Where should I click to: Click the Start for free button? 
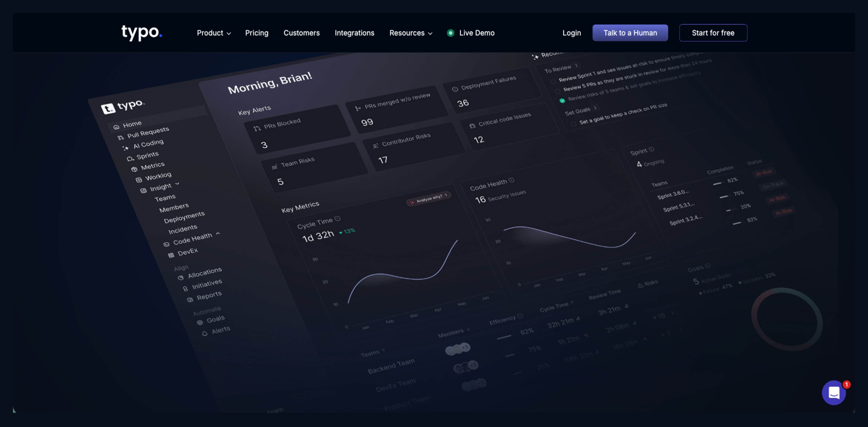pyautogui.click(x=713, y=33)
